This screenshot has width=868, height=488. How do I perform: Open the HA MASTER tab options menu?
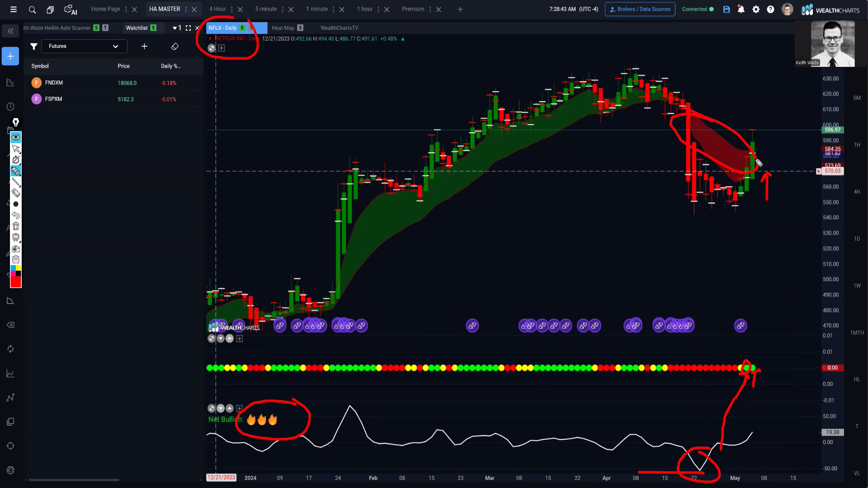[186, 9]
